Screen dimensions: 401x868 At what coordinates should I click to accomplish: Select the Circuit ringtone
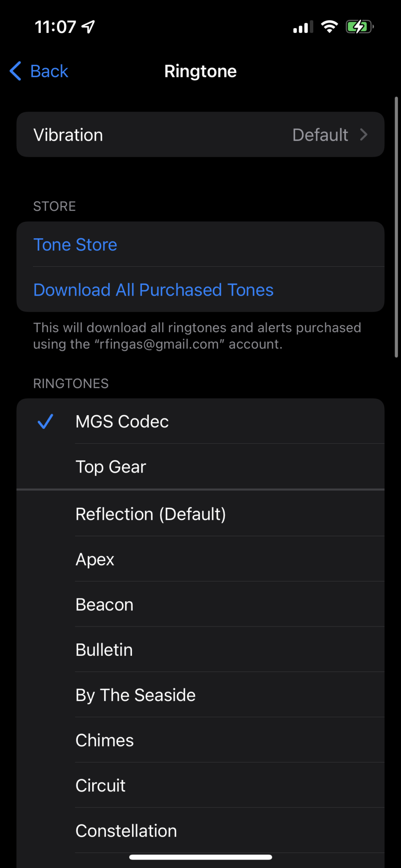[x=101, y=785]
